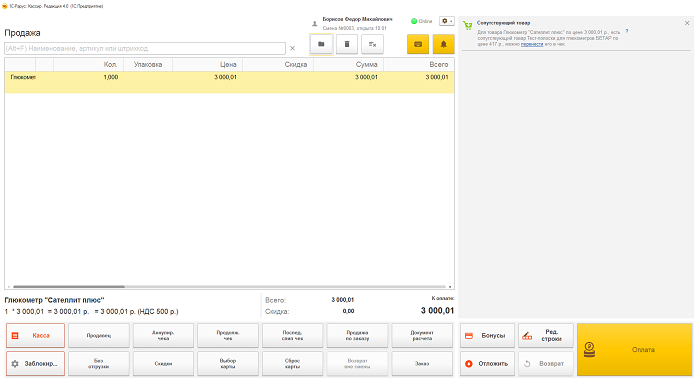Click the Без отгрузки button
Screen dimensions: 700x381
coord(99,364)
